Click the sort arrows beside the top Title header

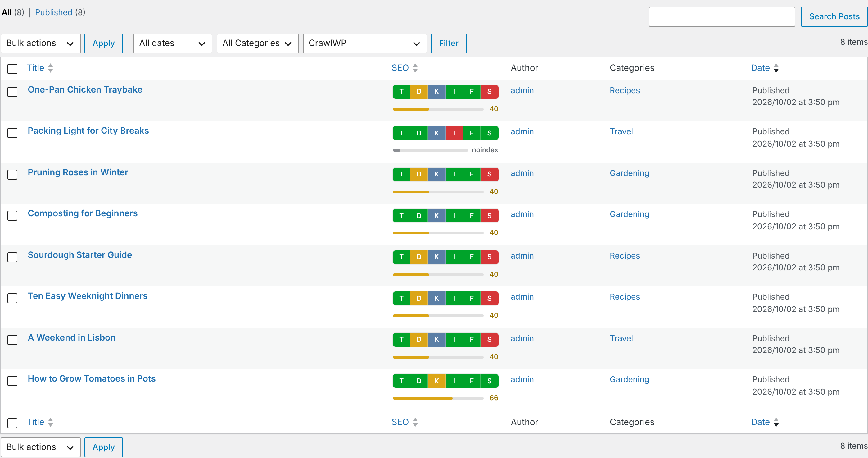point(51,68)
